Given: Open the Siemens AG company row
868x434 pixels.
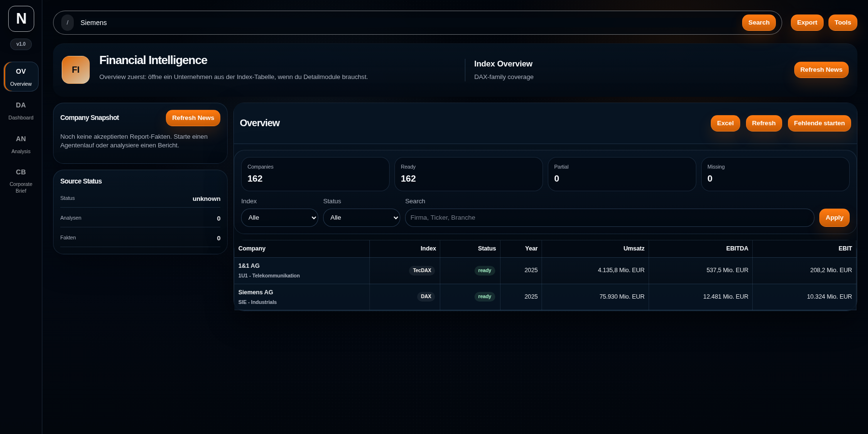Looking at the screenshot, I should [x=545, y=297].
